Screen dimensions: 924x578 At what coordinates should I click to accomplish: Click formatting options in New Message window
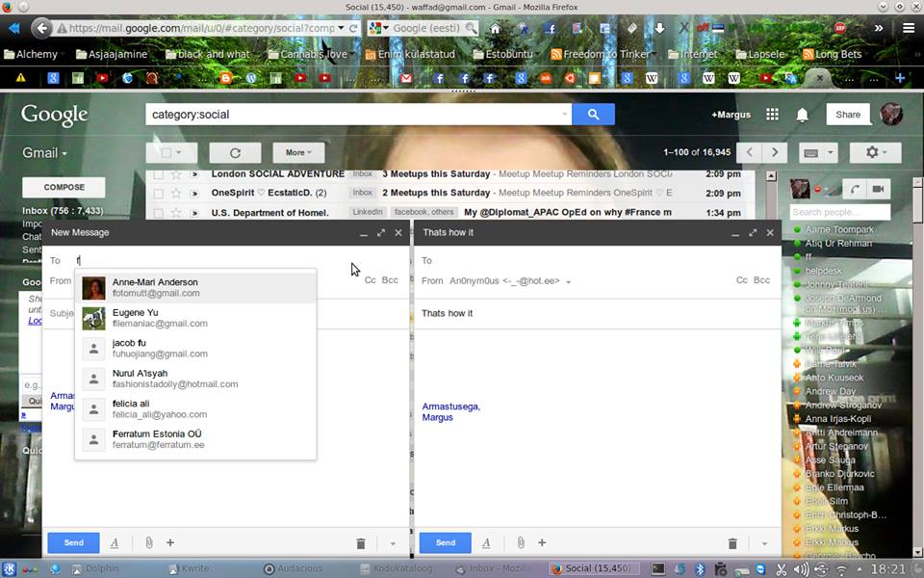coord(115,542)
